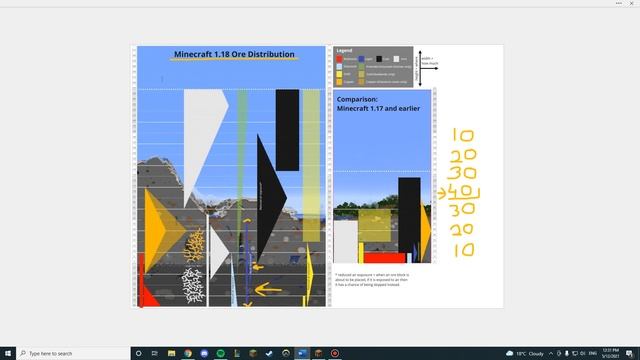
Task: Open the volume control in system tray
Action: [x=582, y=353]
